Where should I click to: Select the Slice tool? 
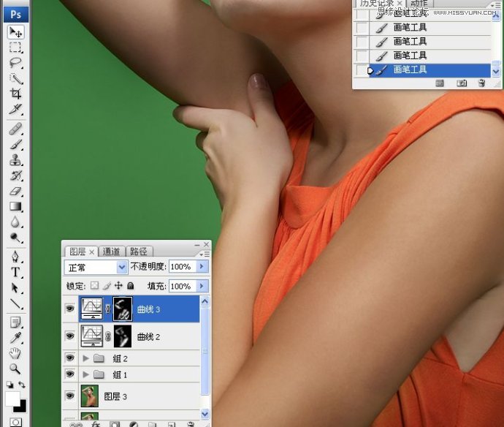15,109
